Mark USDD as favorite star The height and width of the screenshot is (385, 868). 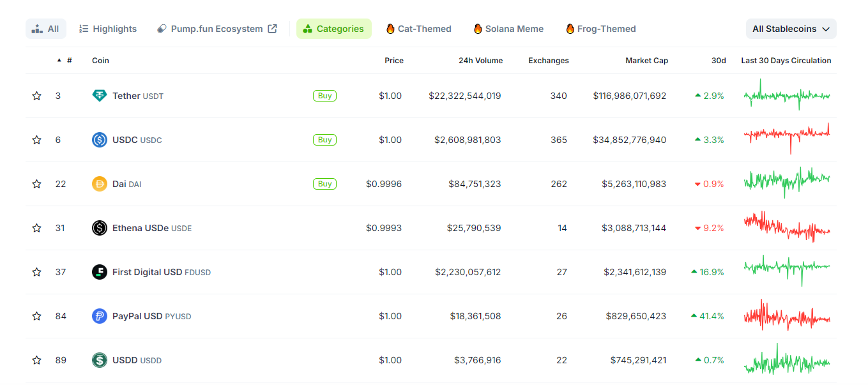(x=36, y=360)
